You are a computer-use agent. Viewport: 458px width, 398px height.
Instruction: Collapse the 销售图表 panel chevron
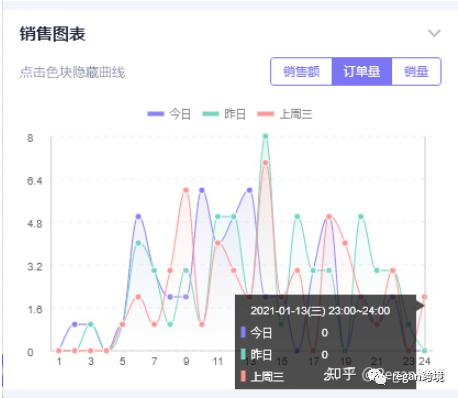[x=434, y=33]
